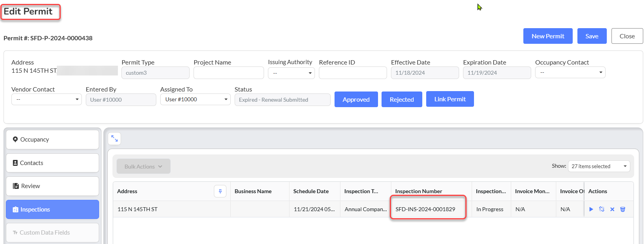The width and height of the screenshot is (644, 244).
Task: Click the Reference ID input field
Action: pos(353,73)
